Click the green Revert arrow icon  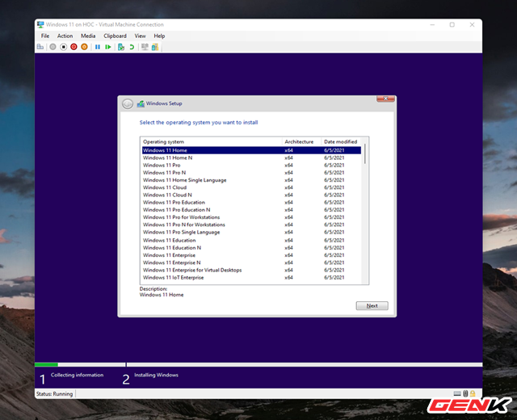pos(132,47)
